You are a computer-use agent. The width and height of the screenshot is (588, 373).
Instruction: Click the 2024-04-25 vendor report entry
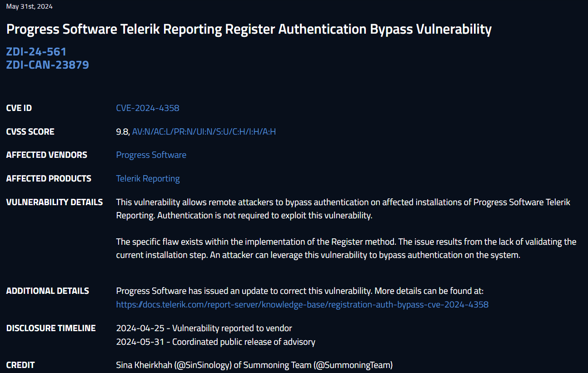point(204,328)
